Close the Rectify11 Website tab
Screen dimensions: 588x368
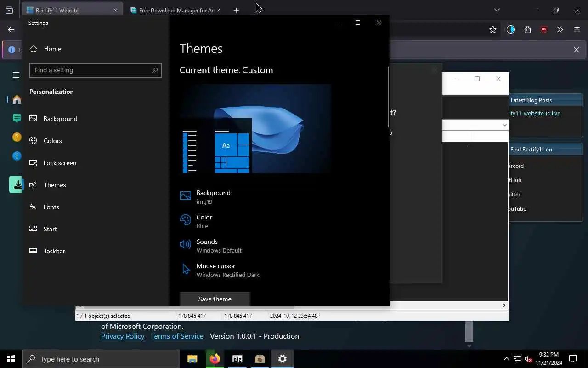[115, 10]
